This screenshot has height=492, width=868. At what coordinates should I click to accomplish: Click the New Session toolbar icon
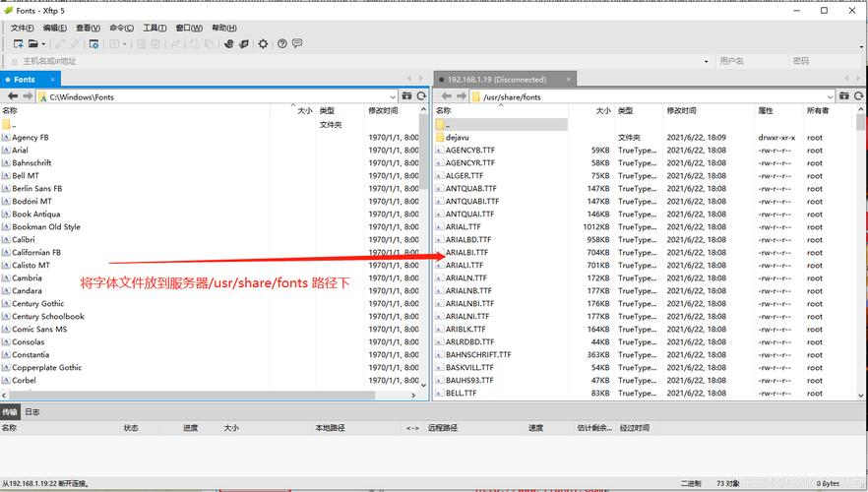pyautogui.click(x=17, y=44)
